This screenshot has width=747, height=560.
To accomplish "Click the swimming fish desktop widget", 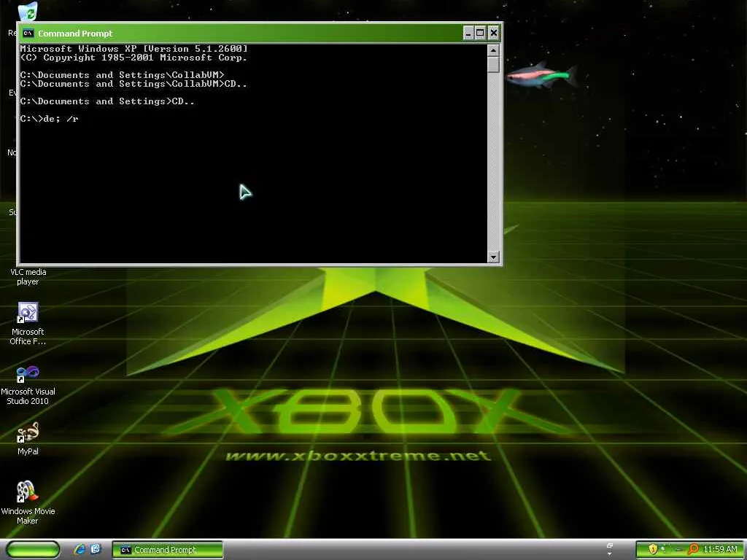I will 542,75.
